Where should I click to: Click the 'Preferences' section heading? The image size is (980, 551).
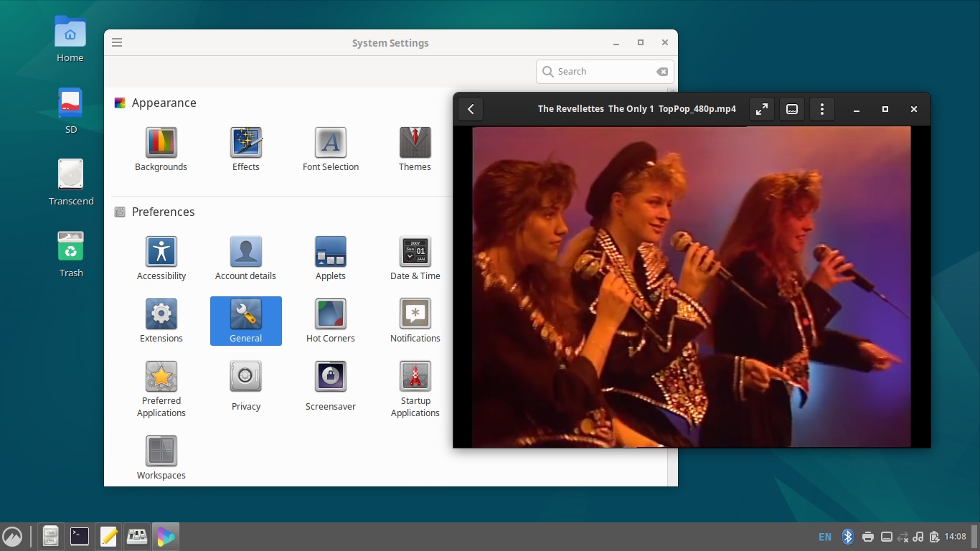point(163,212)
